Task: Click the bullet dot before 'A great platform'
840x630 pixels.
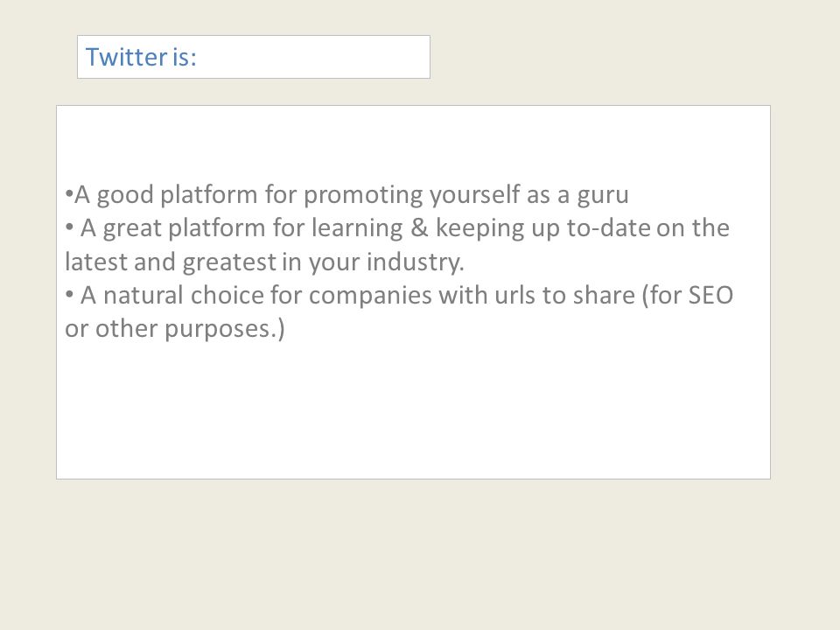Action: [69, 227]
